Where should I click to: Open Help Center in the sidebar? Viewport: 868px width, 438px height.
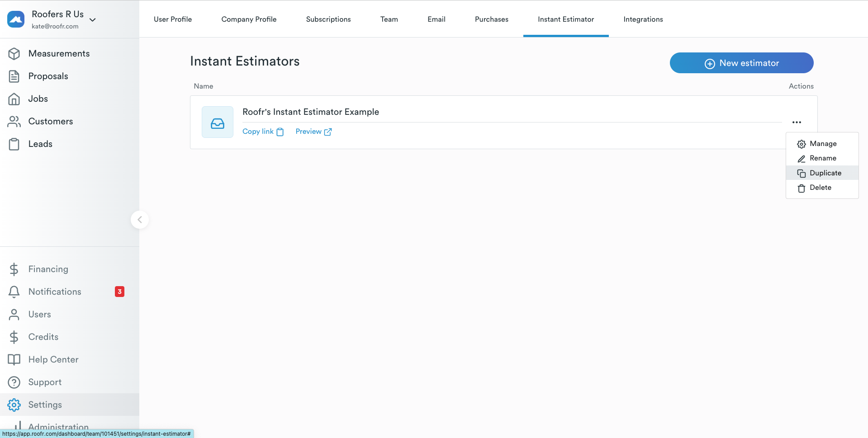point(70,360)
